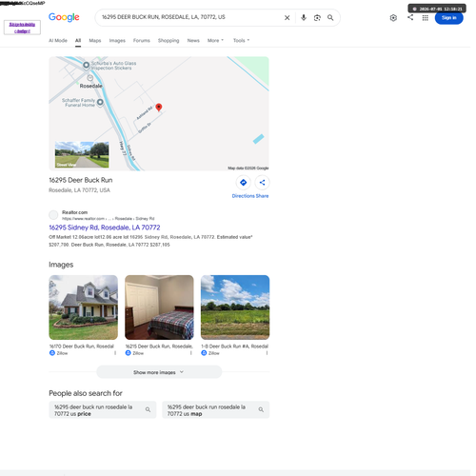The image size is (476, 476).
Task: Click the Sign in button
Action: 448,18
